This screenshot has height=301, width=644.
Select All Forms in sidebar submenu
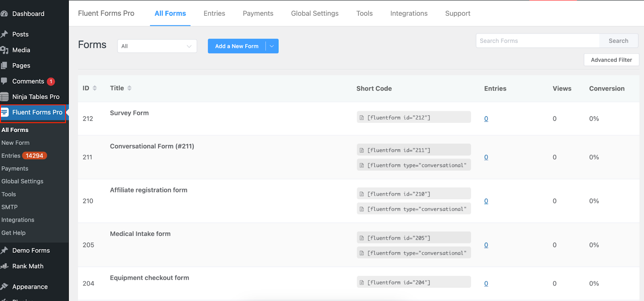tap(15, 130)
